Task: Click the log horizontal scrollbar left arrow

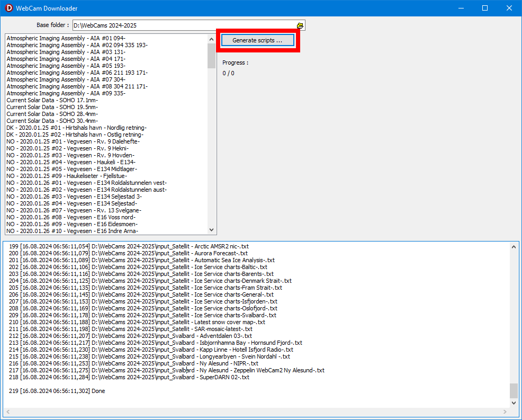Action: [x=6, y=412]
